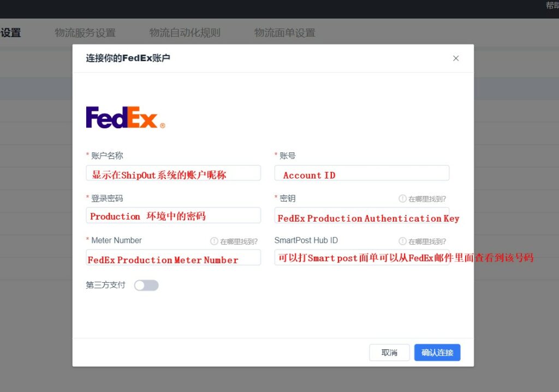Open 帮助 in the top right corner
Viewport: 559px width, 392px height.
click(551, 5)
